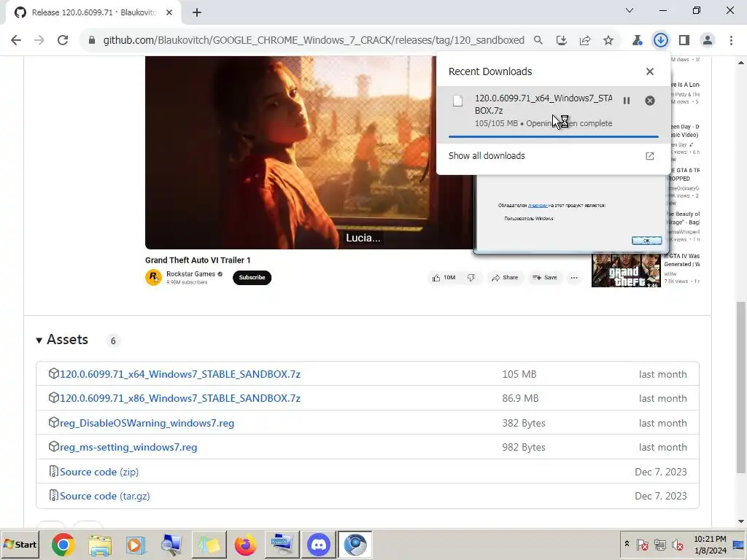The width and height of the screenshot is (747, 560).
Task: Collapse the Assets section
Action: click(39, 340)
